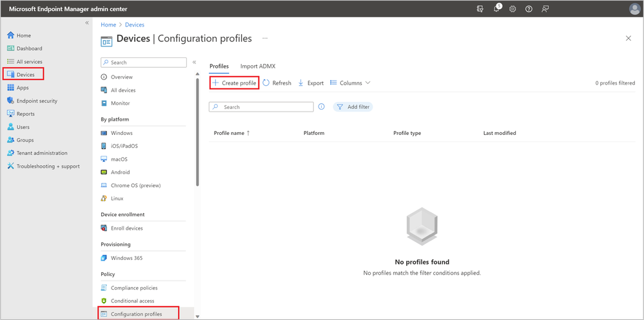
Task: Click Create profile
Action: coord(234,83)
